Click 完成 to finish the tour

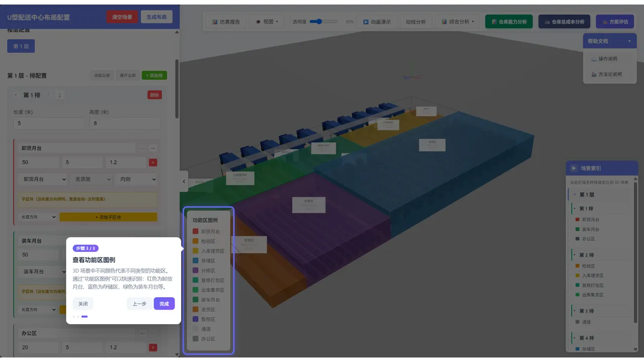pos(164,304)
